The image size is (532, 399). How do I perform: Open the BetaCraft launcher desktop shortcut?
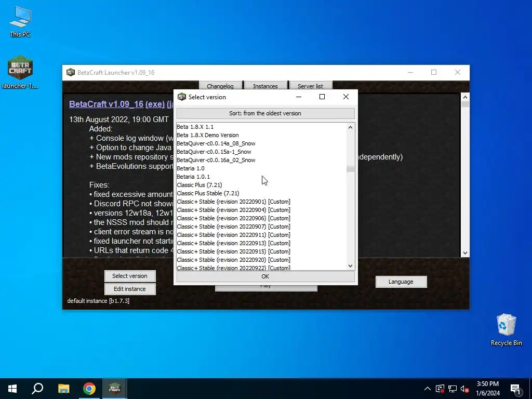(x=20, y=72)
